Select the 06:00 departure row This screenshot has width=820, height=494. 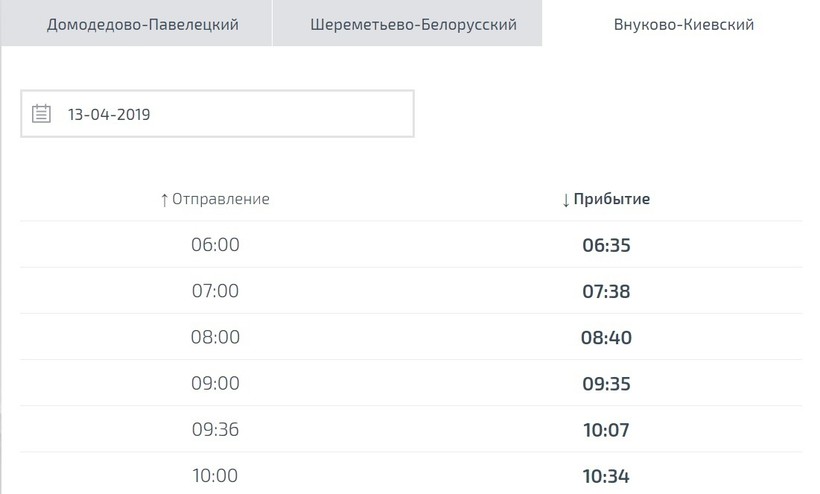click(x=215, y=245)
